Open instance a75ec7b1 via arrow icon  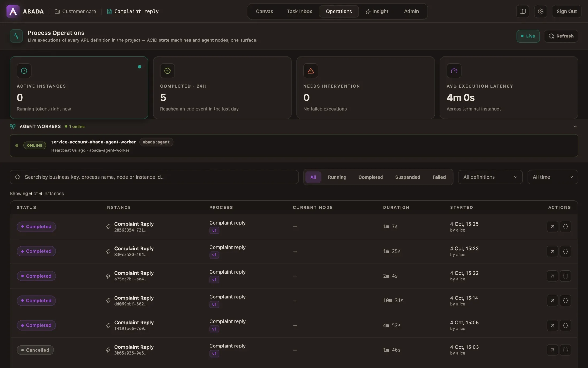pos(552,276)
